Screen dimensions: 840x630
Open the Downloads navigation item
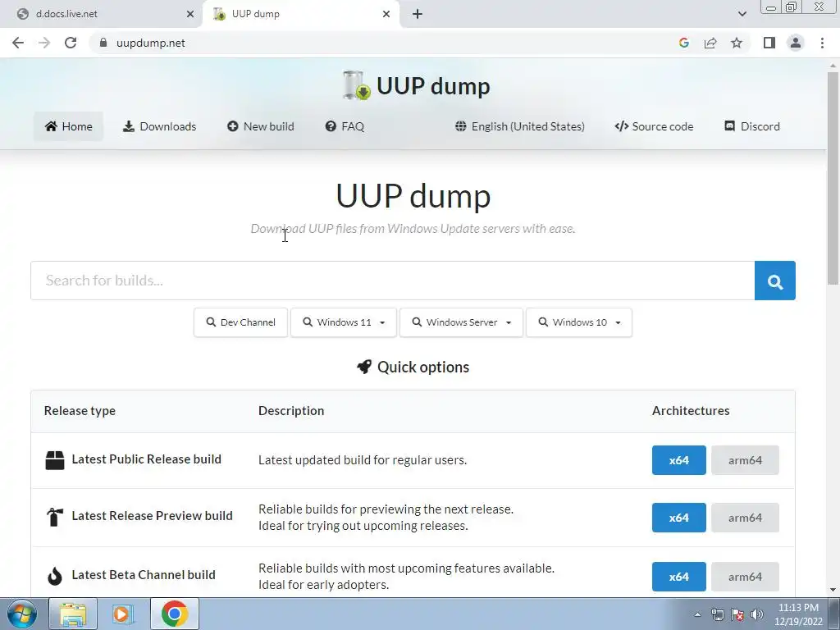point(160,126)
